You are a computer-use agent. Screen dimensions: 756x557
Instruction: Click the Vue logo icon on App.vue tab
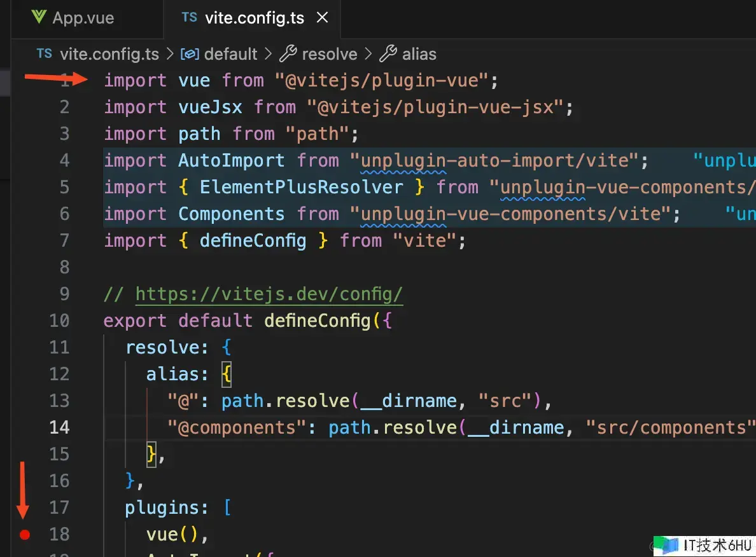39,17
